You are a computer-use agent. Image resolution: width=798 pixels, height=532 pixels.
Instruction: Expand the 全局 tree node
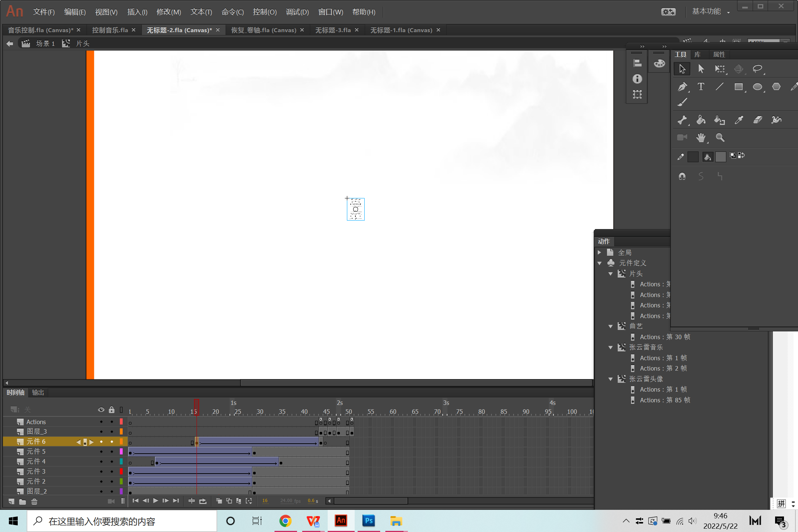(x=600, y=252)
